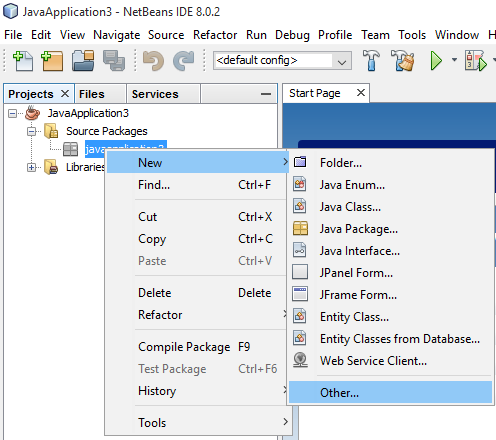Open the File menu

tap(13, 35)
